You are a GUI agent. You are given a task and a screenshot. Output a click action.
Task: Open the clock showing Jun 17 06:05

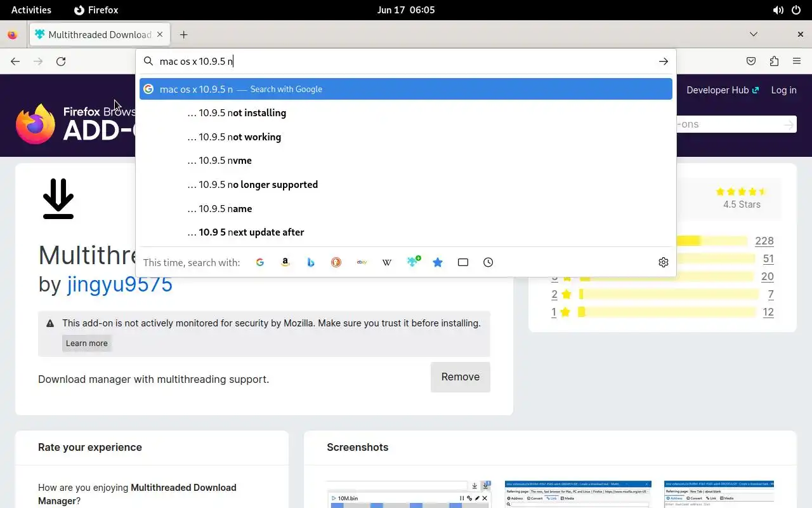click(x=406, y=10)
